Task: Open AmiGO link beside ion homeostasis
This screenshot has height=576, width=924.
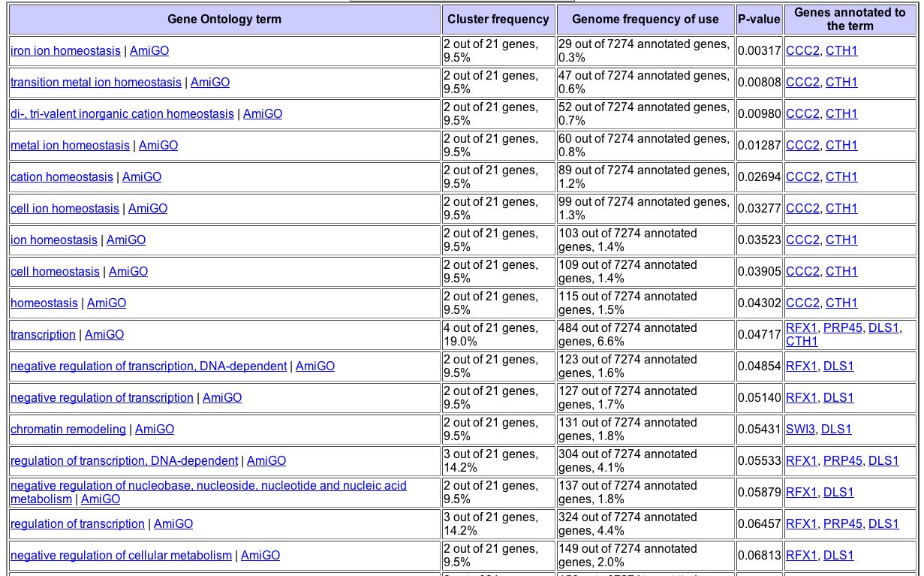Action: [x=126, y=240]
